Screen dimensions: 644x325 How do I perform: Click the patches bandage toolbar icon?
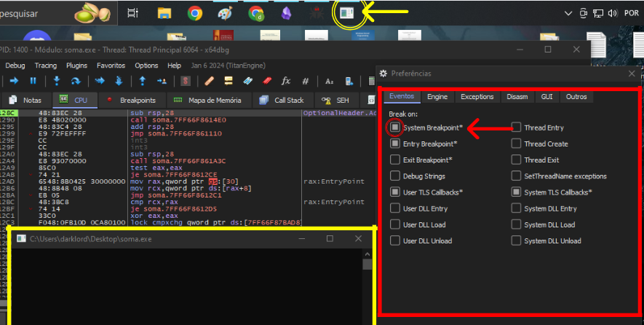[x=210, y=81]
